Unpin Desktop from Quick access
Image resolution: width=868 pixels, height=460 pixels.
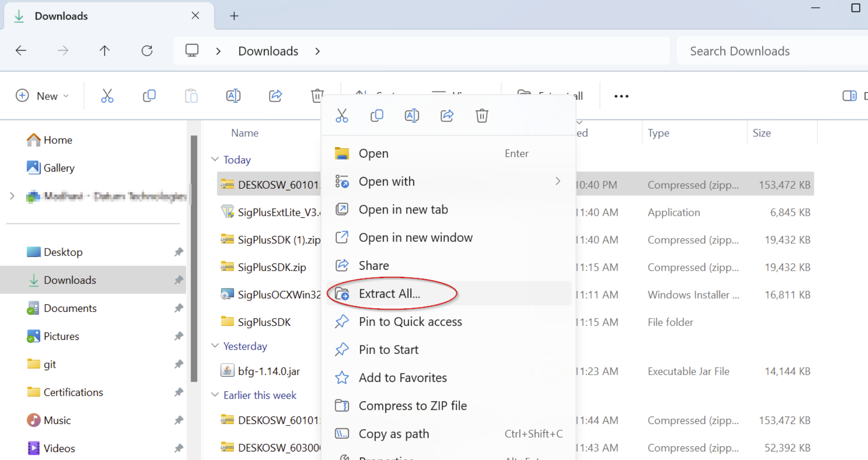tap(179, 252)
